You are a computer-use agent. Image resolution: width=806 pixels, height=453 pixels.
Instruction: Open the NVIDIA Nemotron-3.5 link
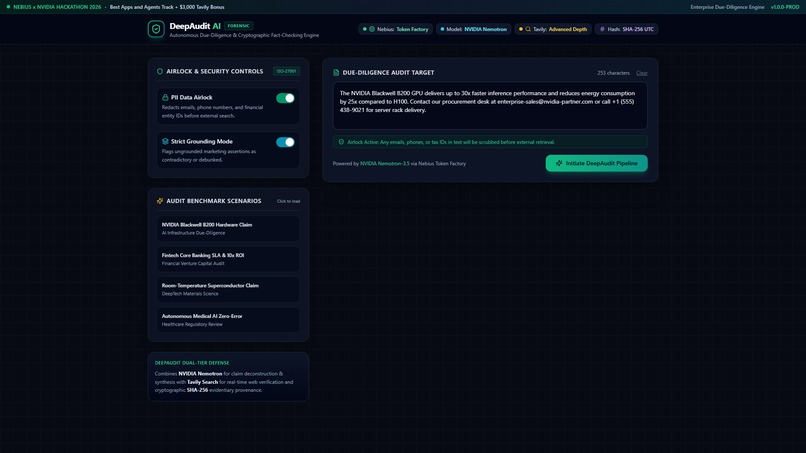[384, 164]
